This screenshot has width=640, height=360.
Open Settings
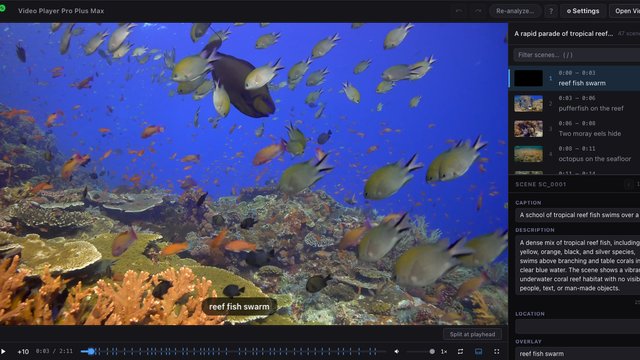(583, 11)
